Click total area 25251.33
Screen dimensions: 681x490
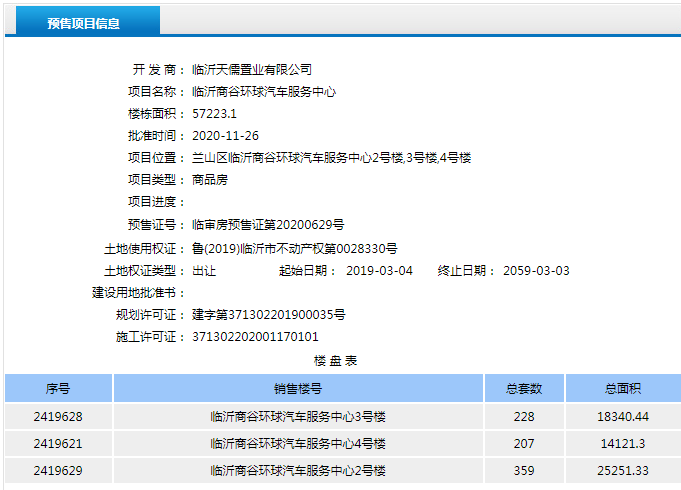click(623, 470)
